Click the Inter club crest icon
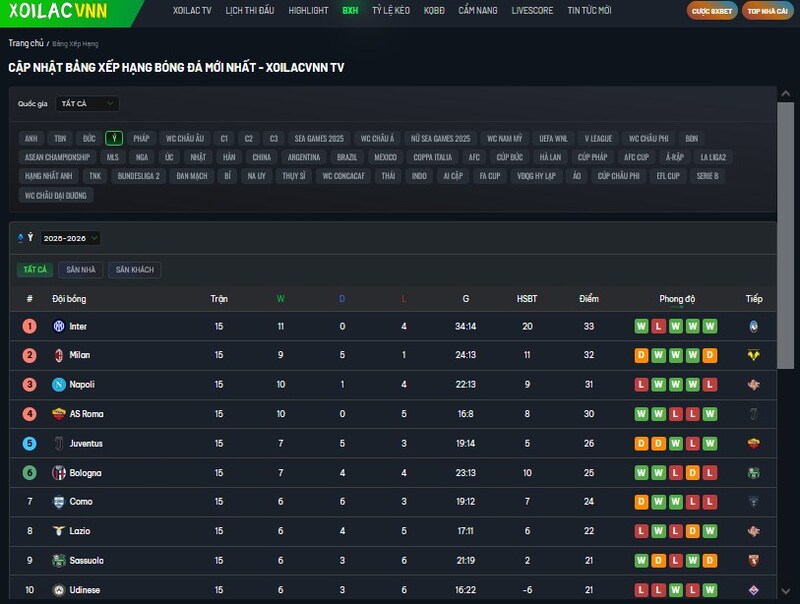 (x=58, y=326)
